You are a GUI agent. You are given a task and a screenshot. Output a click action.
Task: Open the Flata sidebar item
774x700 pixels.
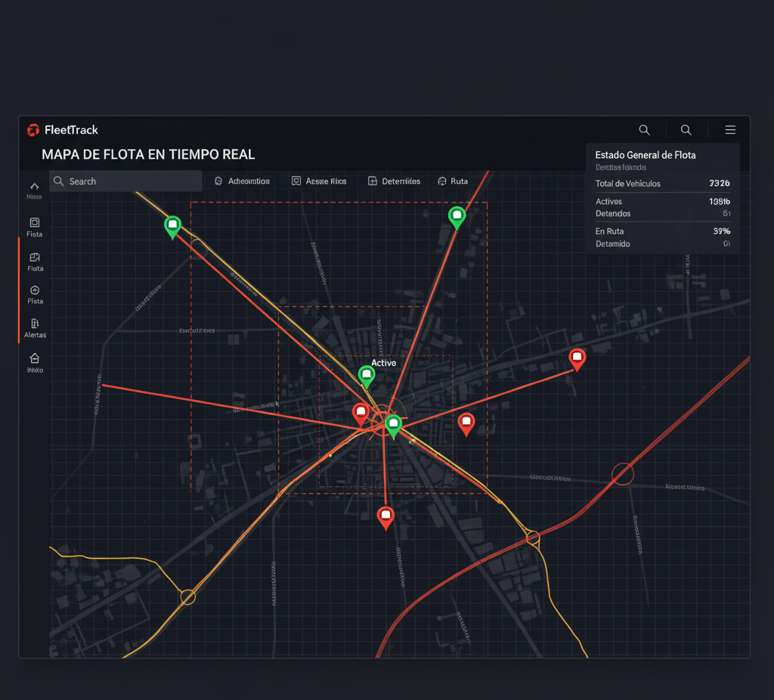(35, 258)
